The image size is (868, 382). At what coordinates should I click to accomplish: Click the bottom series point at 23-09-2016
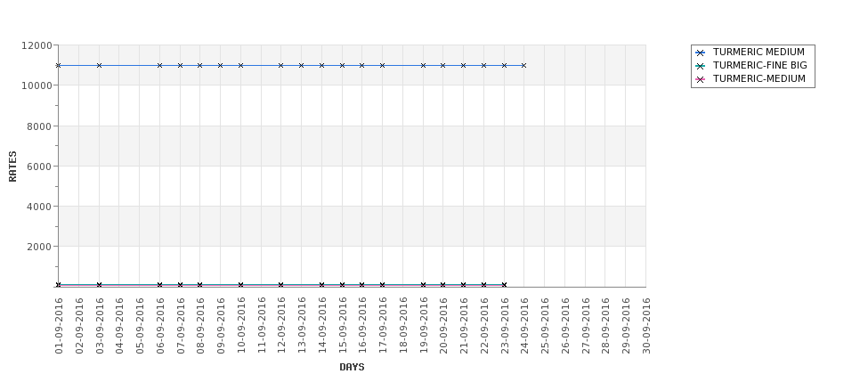504,285
